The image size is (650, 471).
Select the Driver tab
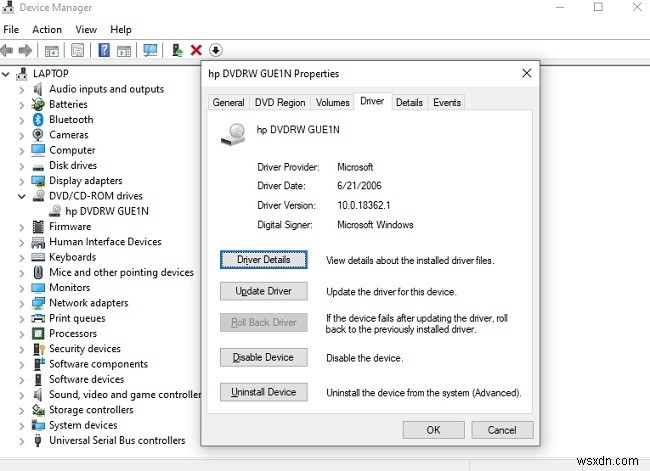point(372,101)
